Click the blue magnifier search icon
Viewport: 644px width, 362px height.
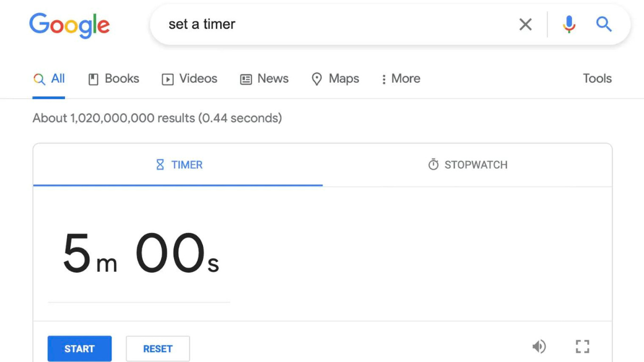604,24
